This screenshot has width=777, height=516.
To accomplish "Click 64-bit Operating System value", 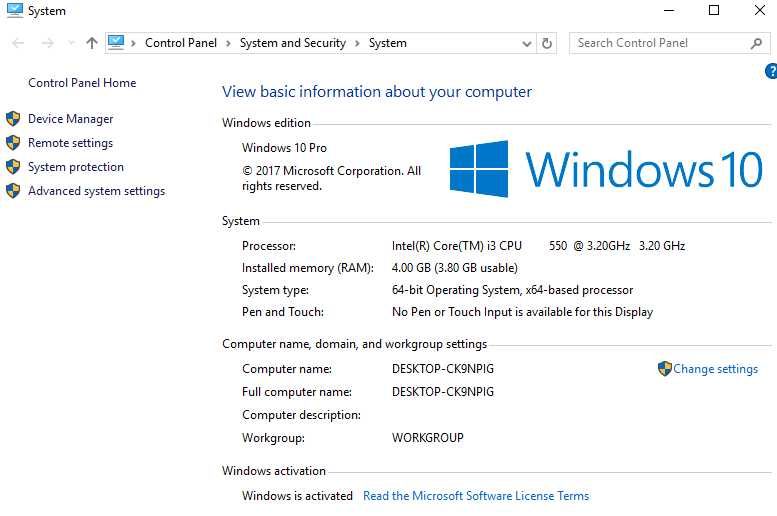I will click(x=512, y=290).
